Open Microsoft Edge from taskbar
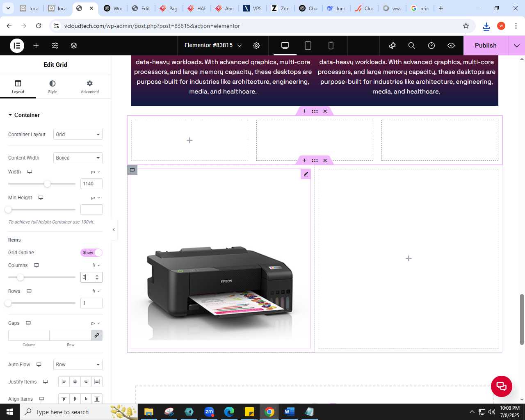 point(229,412)
